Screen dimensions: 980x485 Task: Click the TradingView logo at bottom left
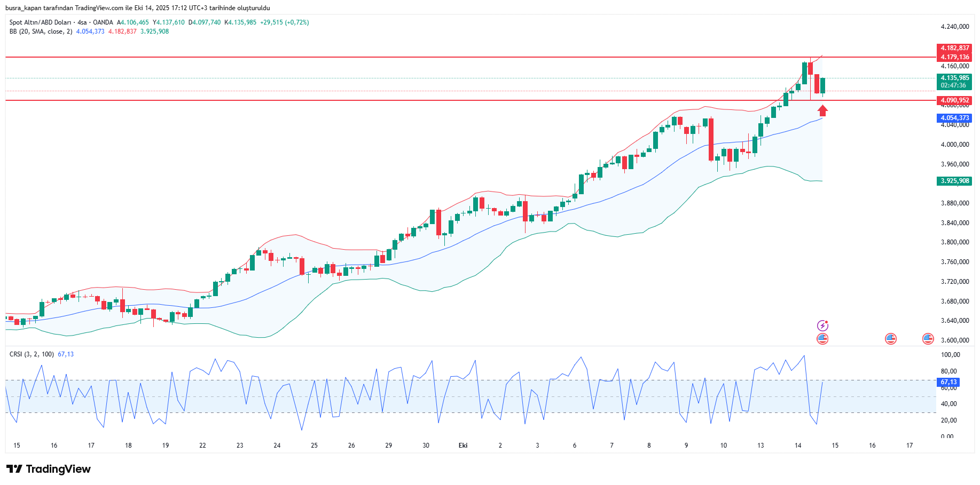pos(49,469)
